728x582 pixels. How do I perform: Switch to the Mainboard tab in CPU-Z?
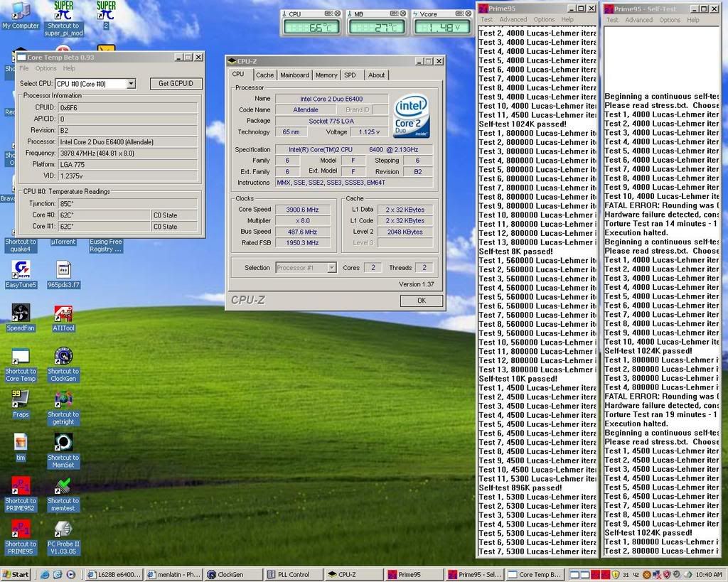click(x=294, y=75)
